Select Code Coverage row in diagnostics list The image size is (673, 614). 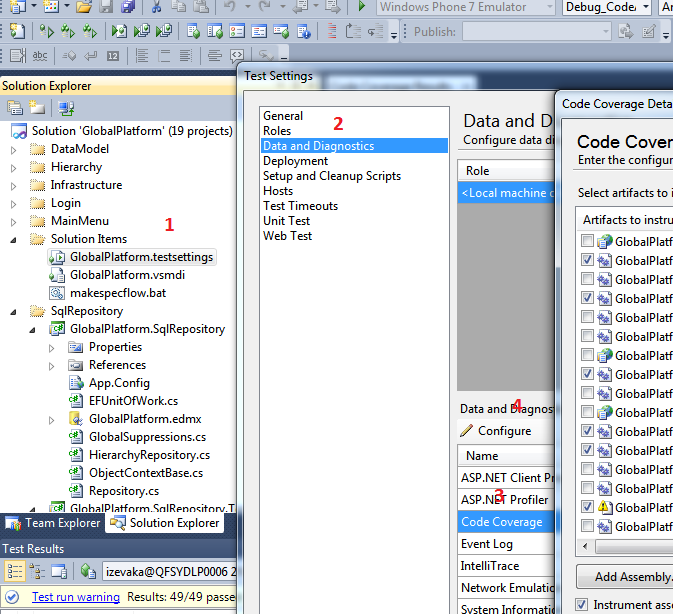point(506,522)
